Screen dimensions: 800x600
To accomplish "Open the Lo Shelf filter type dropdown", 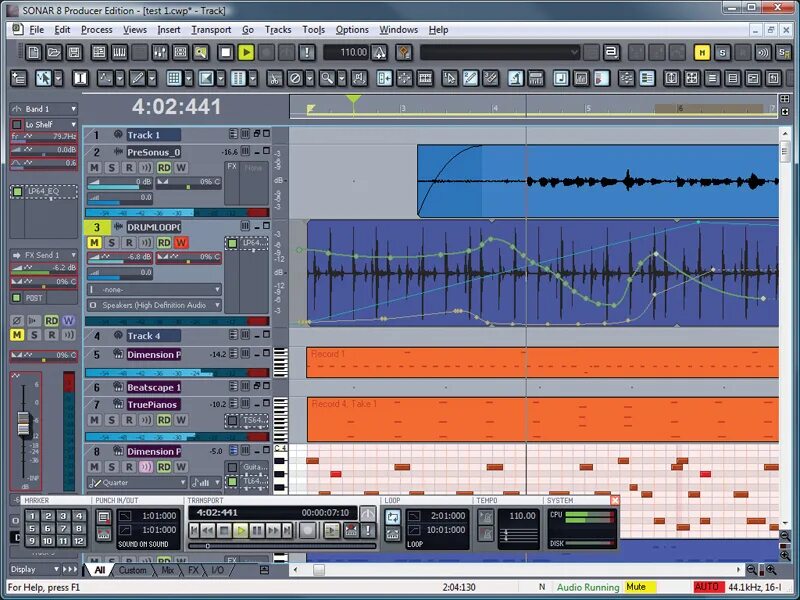I will coord(50,124).
